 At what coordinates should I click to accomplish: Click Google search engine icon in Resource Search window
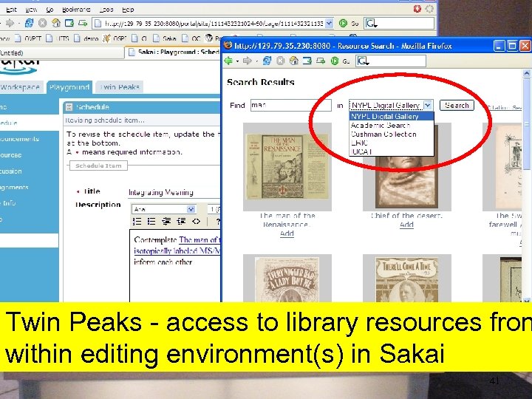point(363,61)
